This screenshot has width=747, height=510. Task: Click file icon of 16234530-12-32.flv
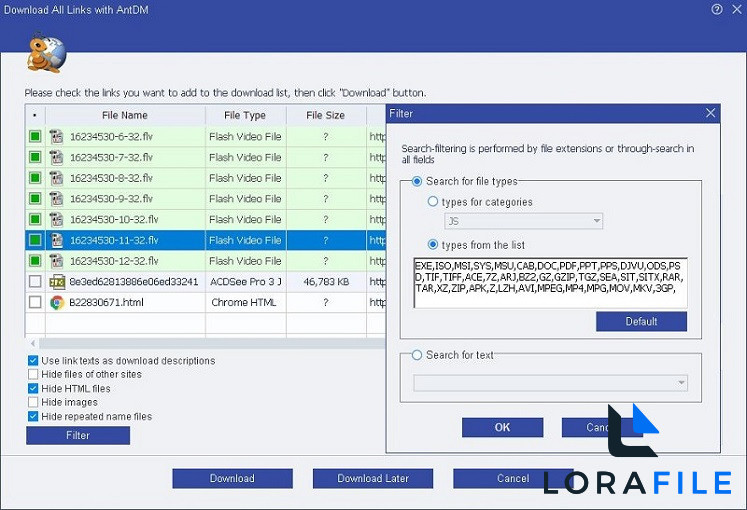57,261
